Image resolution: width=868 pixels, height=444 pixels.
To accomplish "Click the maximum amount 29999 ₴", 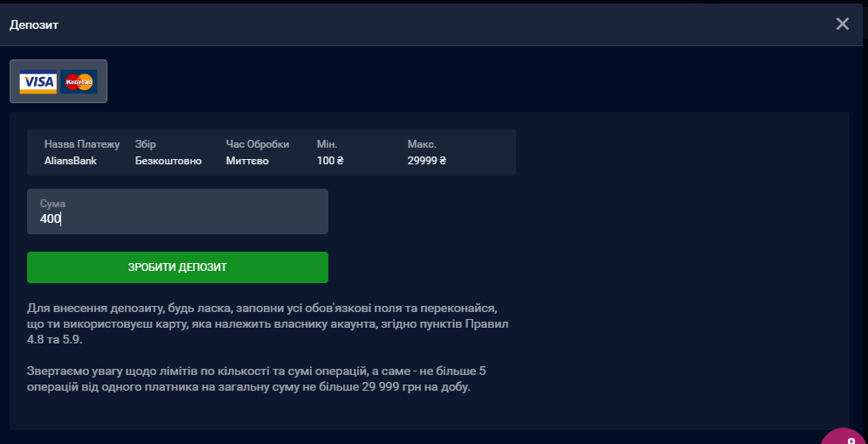I will coord(427,161).
